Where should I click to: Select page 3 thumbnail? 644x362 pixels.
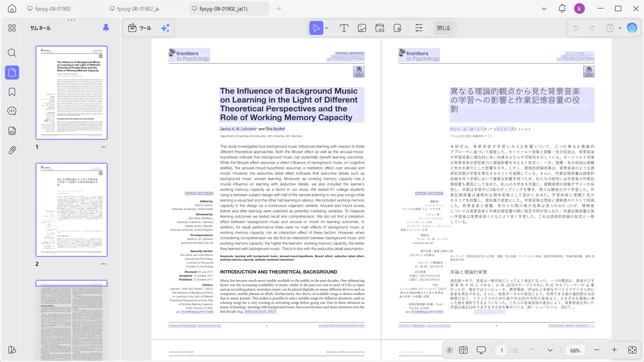(x=71, y=321)
